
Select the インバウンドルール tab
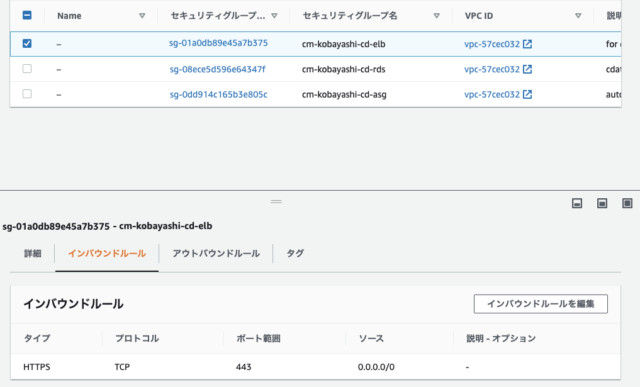coord(107,254)
